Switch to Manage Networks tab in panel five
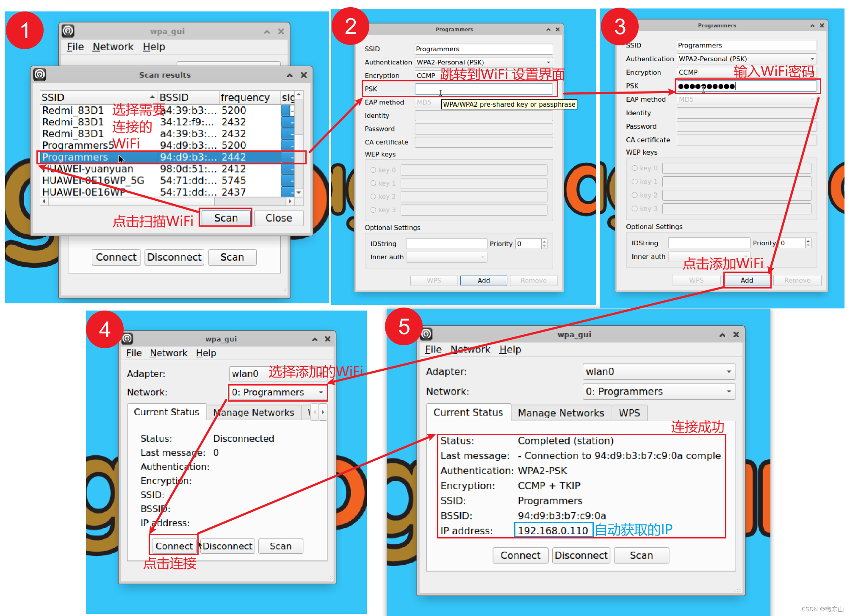850x616 pixels. (x=561, y=413)
